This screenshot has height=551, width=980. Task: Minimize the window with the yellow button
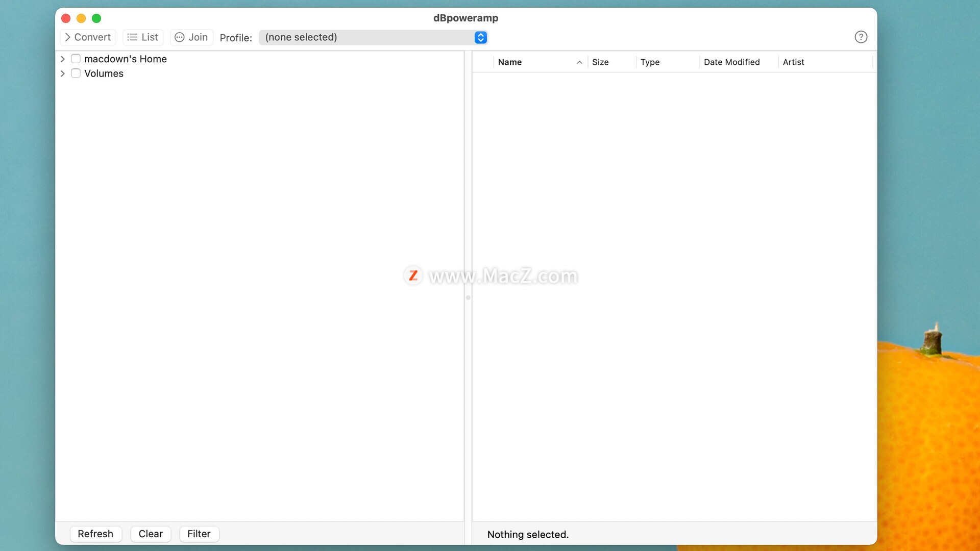pos(81,18)
